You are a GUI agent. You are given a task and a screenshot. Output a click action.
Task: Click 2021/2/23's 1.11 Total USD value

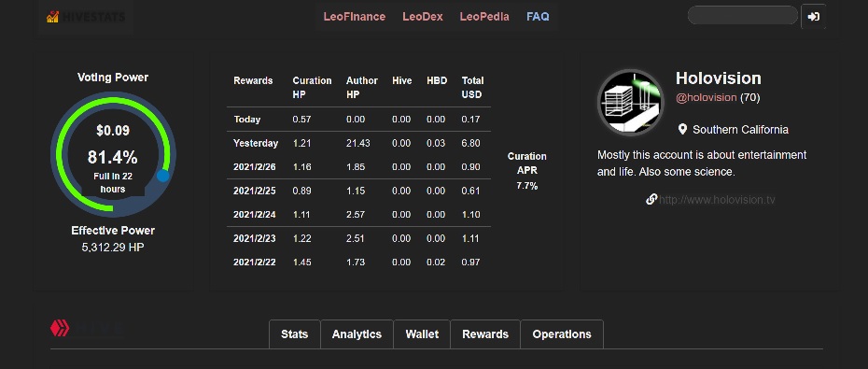[x=470, y=238]
